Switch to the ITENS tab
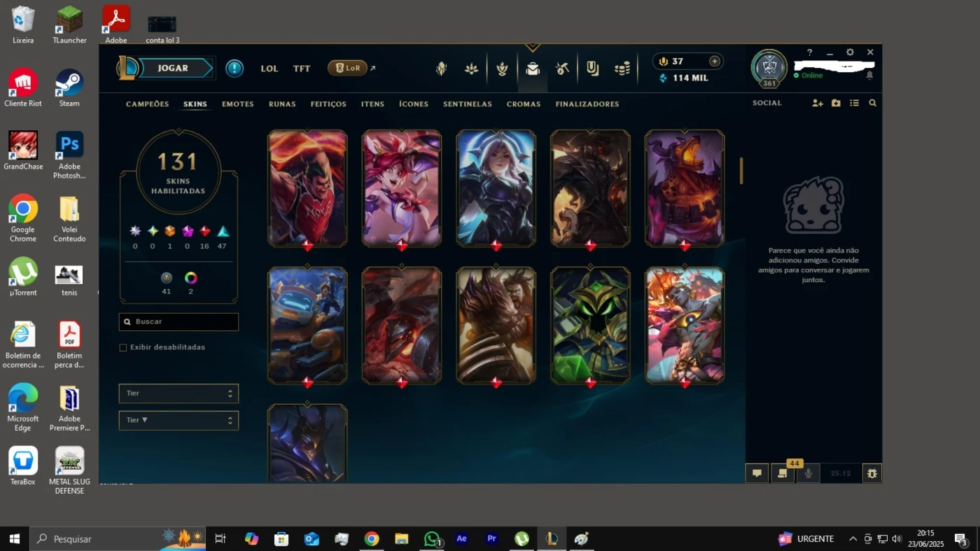 (372, 104)
